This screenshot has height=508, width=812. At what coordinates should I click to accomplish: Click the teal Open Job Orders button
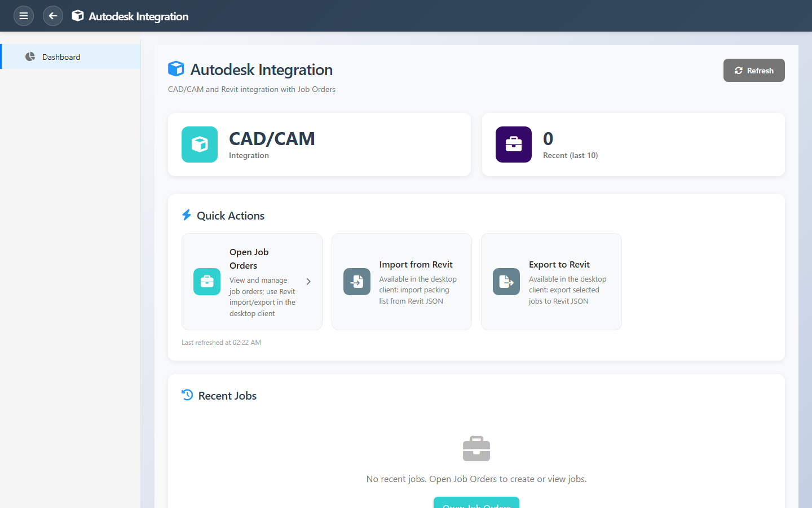click(476, 503)
